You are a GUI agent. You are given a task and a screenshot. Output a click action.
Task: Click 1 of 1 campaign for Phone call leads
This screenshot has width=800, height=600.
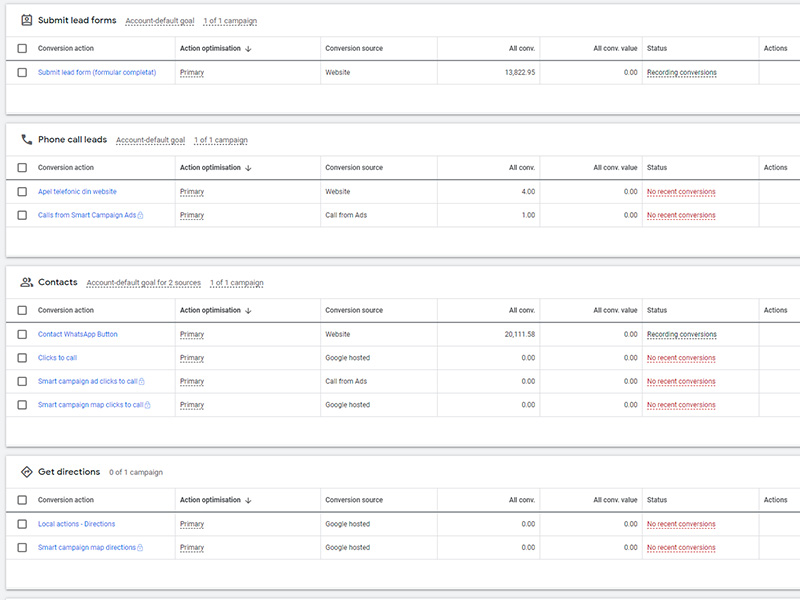(221, 140)
